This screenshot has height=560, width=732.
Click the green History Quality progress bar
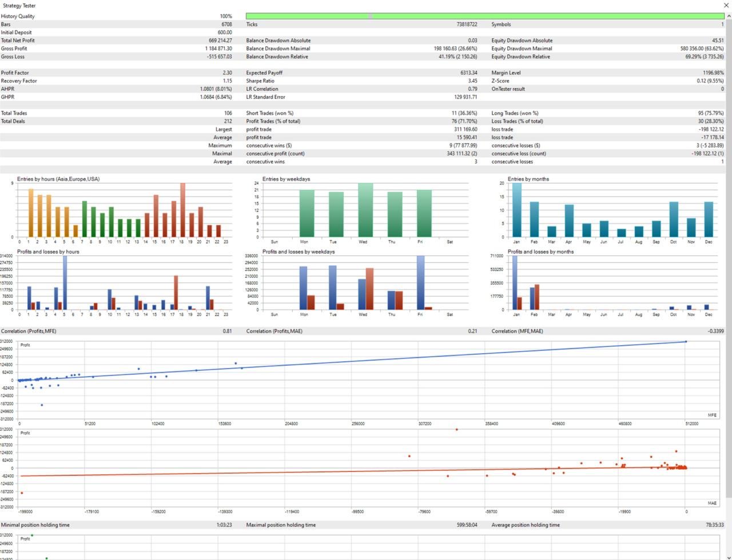(485, 16)
